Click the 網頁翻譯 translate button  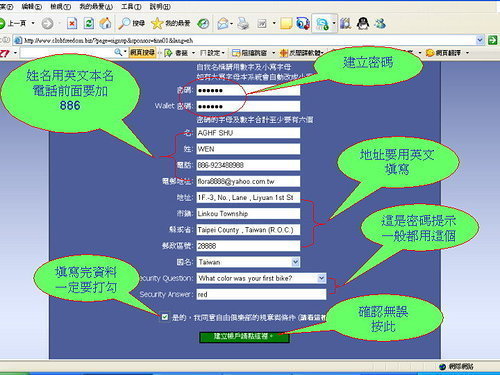pyautogui.click(x=444, y=53)
